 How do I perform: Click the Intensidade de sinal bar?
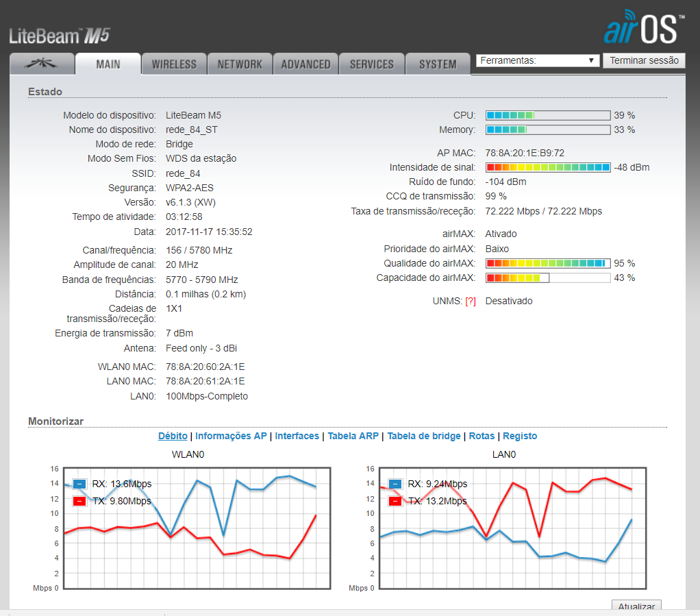pos(548,167)
